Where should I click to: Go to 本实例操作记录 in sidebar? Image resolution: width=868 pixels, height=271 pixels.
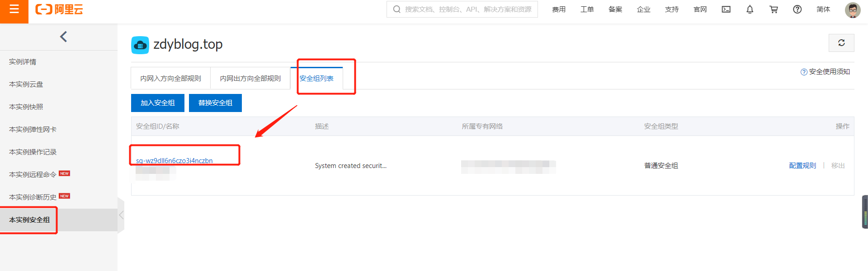(x=33, y=152)
